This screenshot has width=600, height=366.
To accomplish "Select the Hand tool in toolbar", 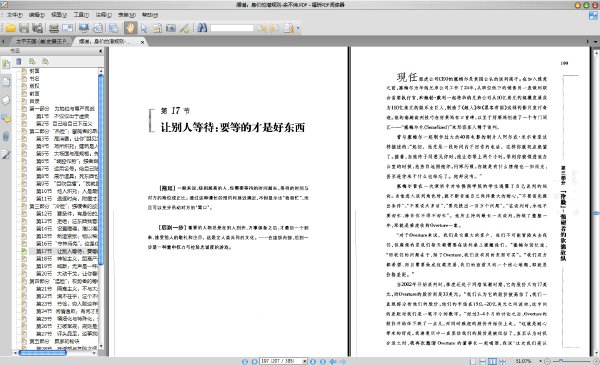I will (x=130, y=28).
